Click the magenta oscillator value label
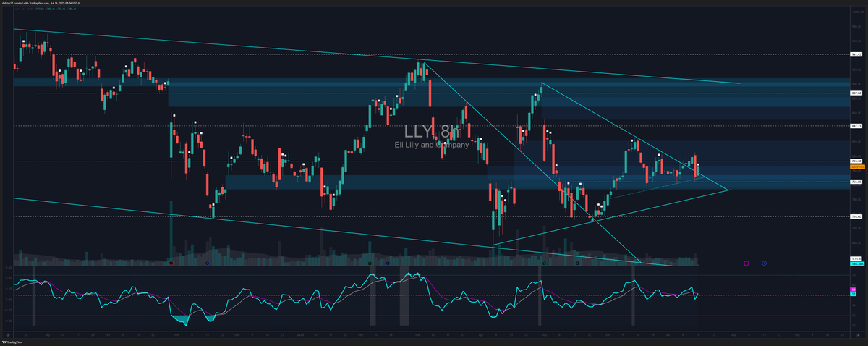 click(854, 290)
